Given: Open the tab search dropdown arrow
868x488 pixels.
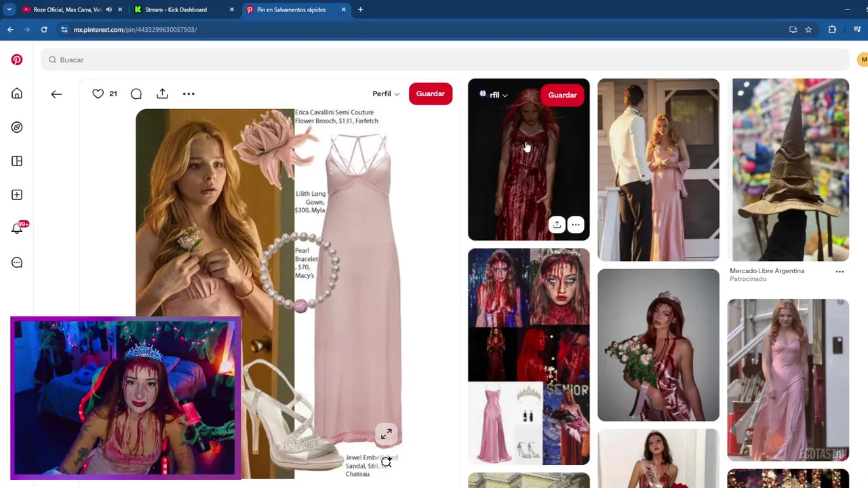Looking at the screenshot, I should click(x=9, y=9).
